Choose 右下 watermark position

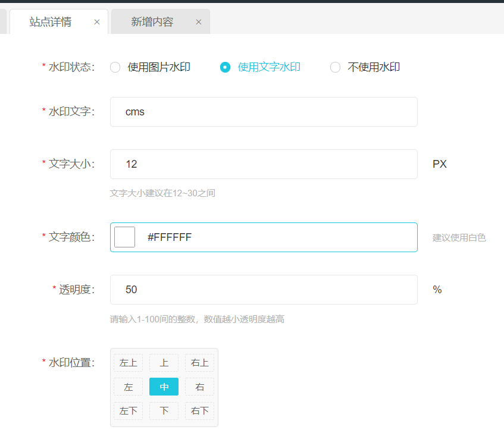coord(199,411)
